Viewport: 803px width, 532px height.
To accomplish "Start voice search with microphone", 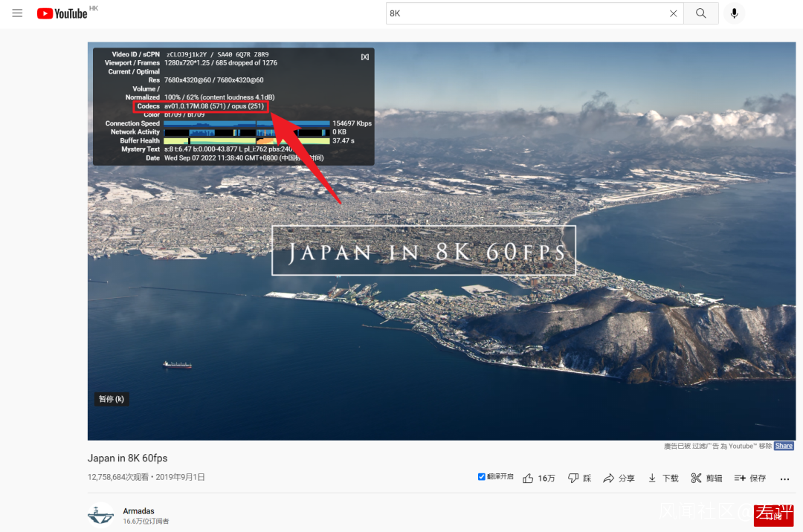I will tap(734, 13).
